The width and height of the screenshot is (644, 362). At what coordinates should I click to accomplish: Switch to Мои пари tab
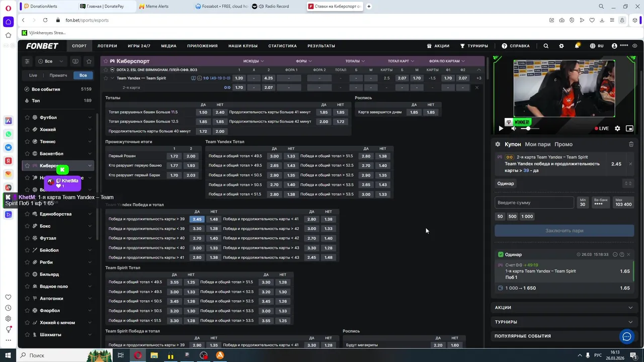[537, 144]
